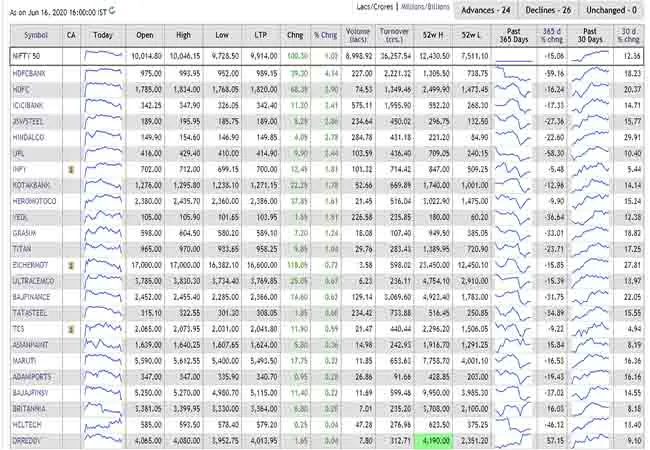Screen dimensions: 650x450
Task: Sort by the LTP column header
Action: 260,35
